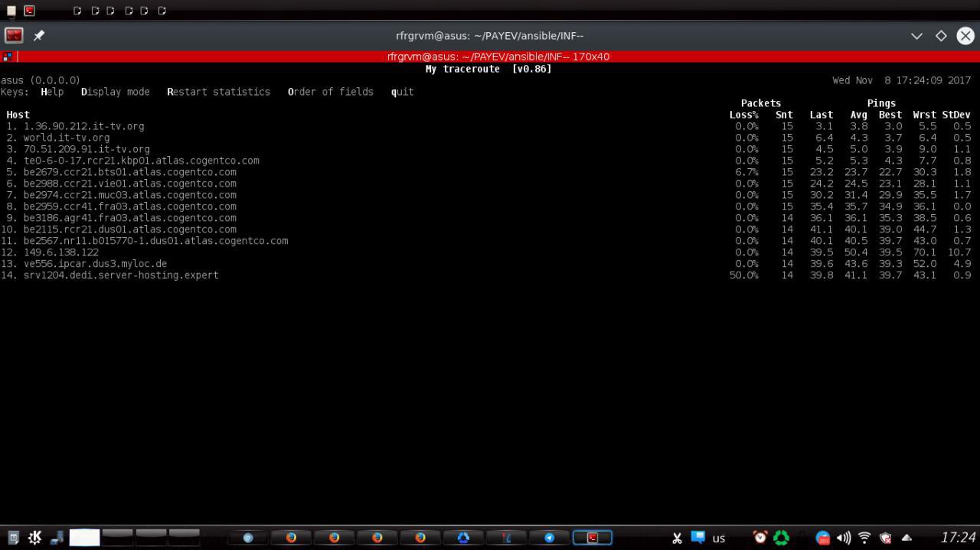Click 'Restart statistics' in the keys line
This screenshot has width=980, height=550.
[219, 92]
